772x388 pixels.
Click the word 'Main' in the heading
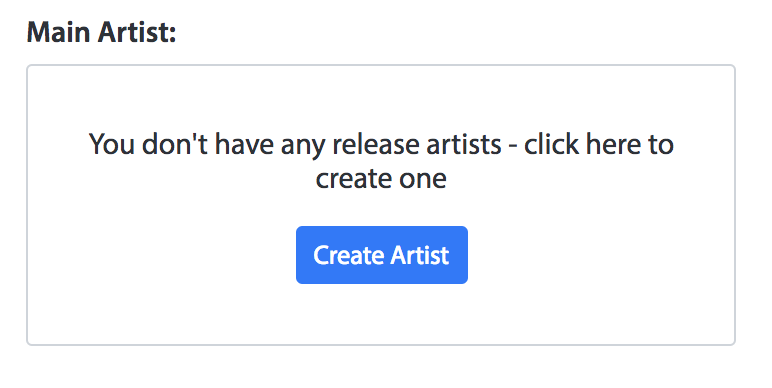58,32
